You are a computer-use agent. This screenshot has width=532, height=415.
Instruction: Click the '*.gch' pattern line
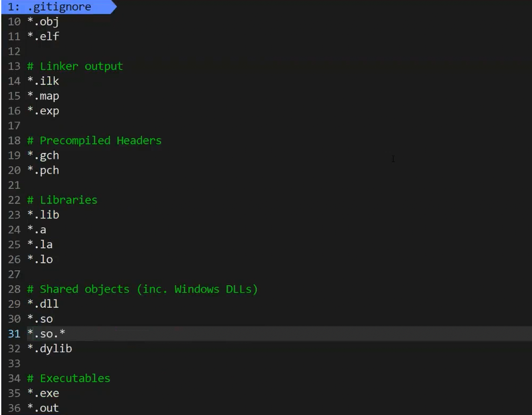[43, 155]
